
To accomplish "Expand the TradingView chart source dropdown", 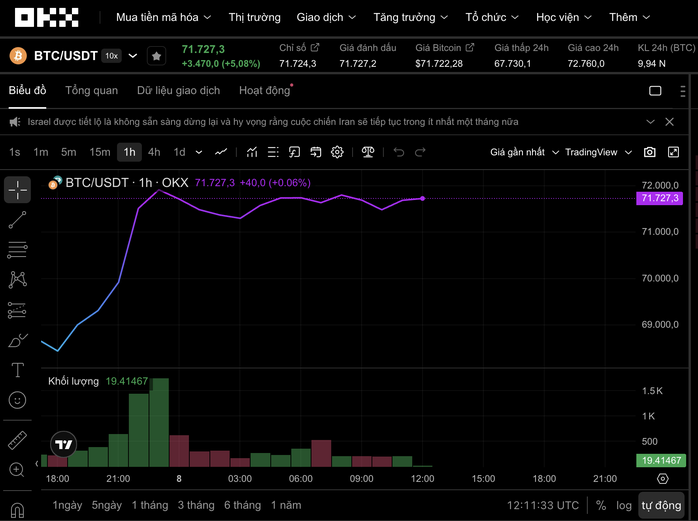I will (598, 152).
